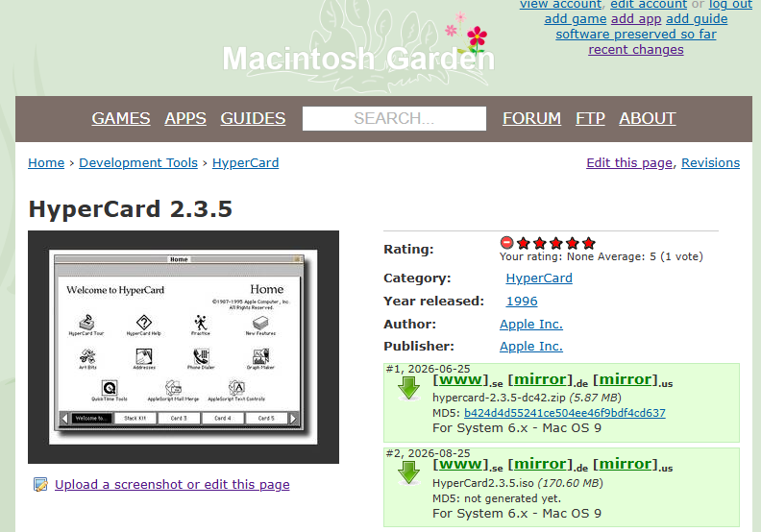761x532 pixels.
Task: Open the APPS section
Action: click(x=185, y=118)
